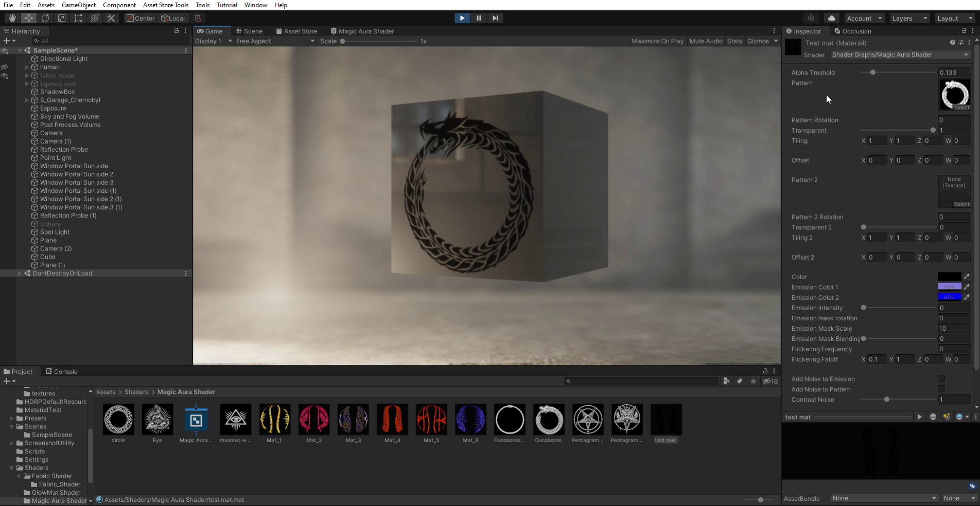This screenshot has width=980, height=506.
Task: Click eyedropper next to Emission Color 1
Action: (x=967, y=287)
